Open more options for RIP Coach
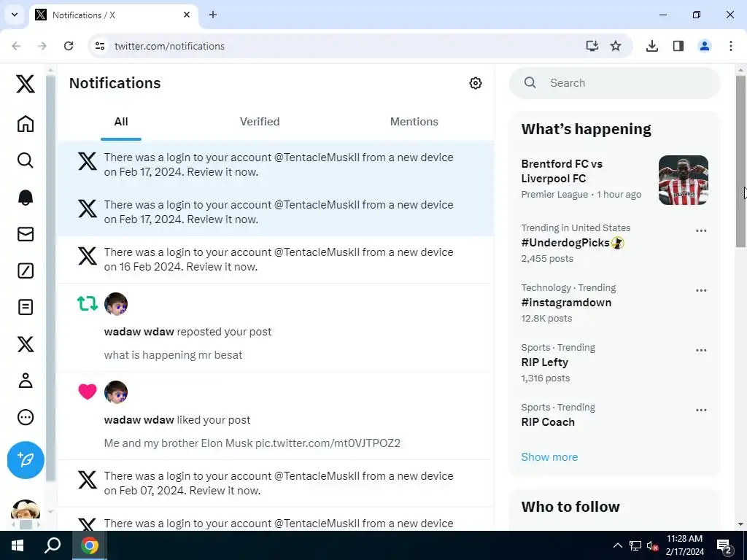Image resolution: width=747 pixels, height=560 pixels. click(x=701, y=410)
